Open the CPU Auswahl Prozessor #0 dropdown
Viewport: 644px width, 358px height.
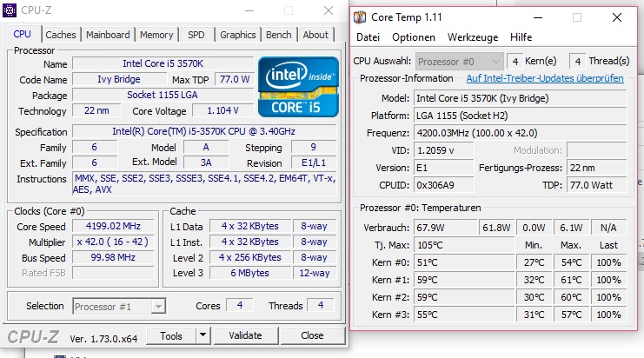point(459,62)
